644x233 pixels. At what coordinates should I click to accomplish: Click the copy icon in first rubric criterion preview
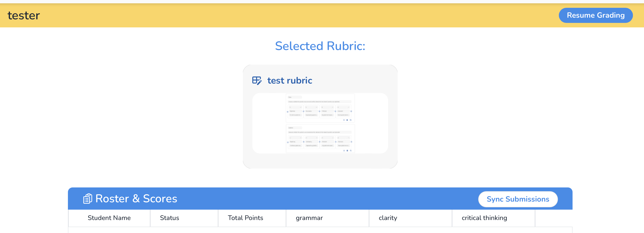350,120
